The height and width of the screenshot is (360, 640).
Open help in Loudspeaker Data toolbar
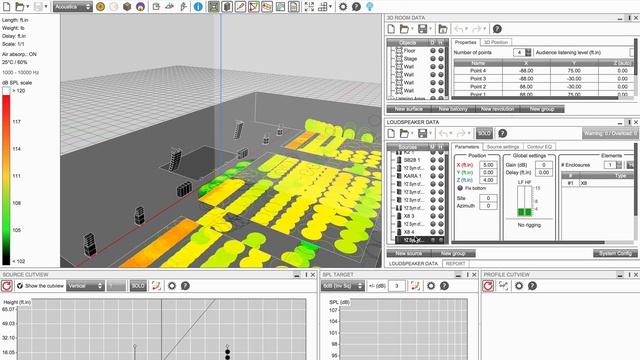point(502,133)
